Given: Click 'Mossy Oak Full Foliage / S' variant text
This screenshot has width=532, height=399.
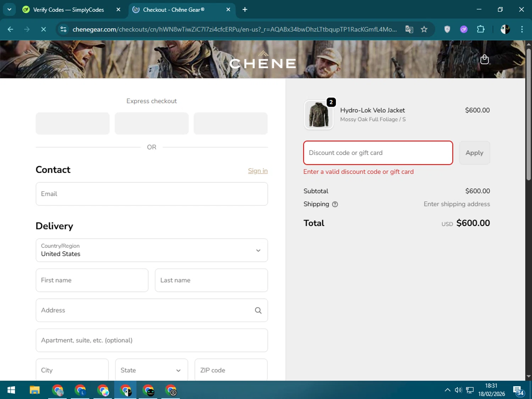Looking at the screenshot, I should click(x=373, y=120).
